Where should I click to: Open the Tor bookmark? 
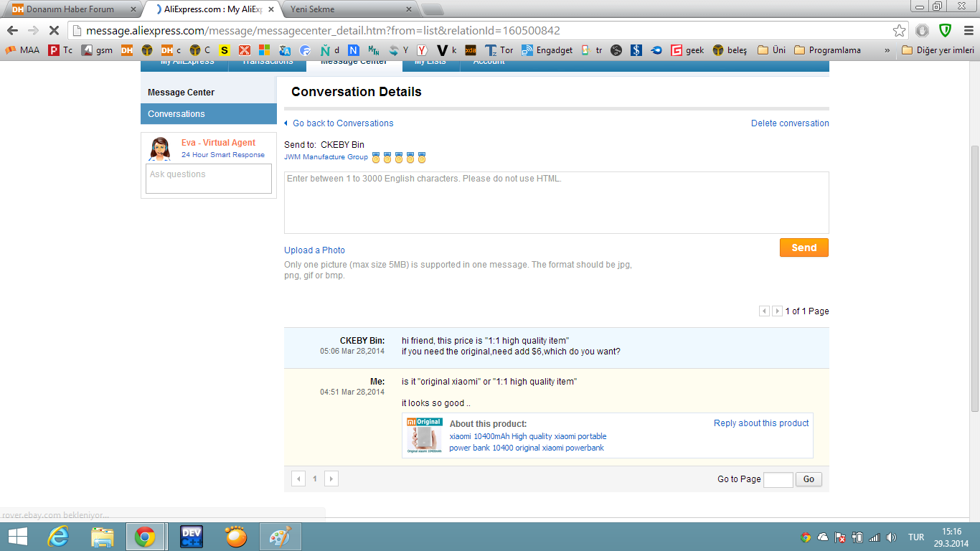(499, 50)
